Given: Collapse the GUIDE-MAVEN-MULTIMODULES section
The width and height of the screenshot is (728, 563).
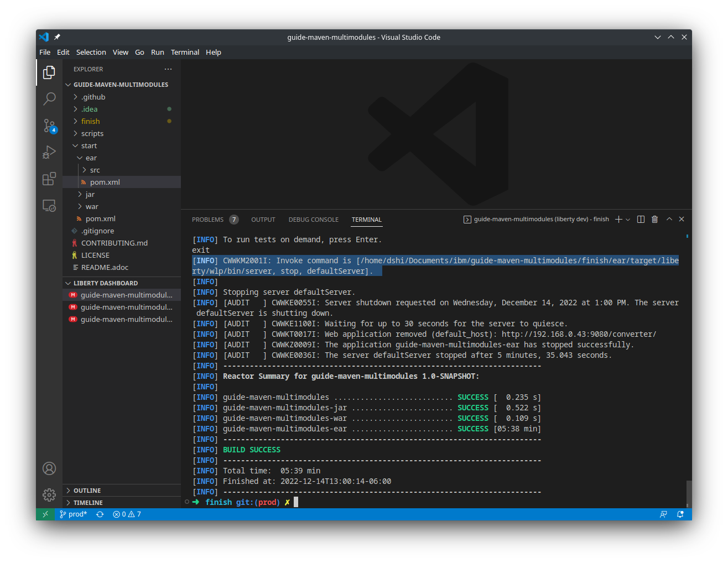Looking at the screenshot, I should [x=122, y=85].
